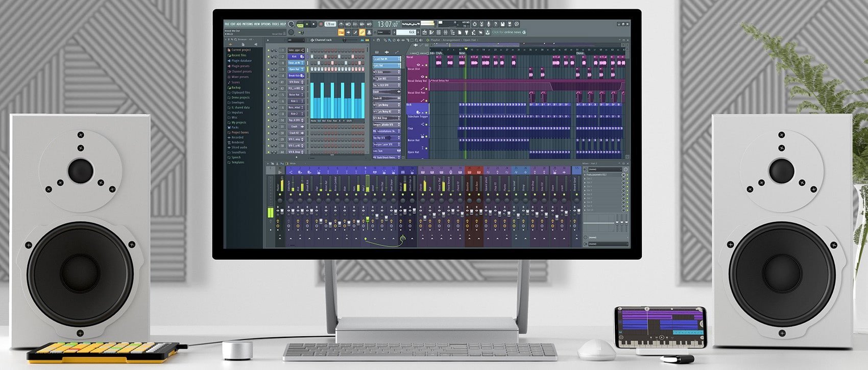This screenshot has height=370, width=868.
Task: Open the channel rack 'All' filter dropdown
Action: [x=296, y=40]
